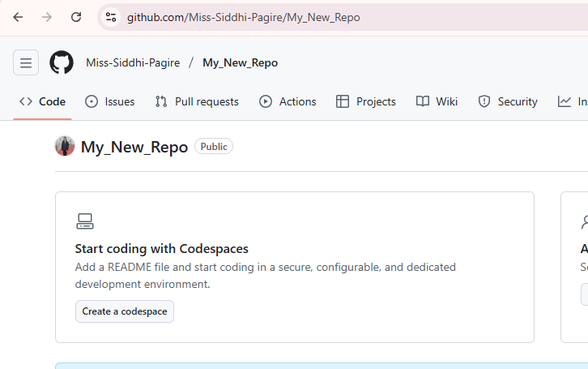Click the browser back arrow
588x369 pixels.
point(18,17)
